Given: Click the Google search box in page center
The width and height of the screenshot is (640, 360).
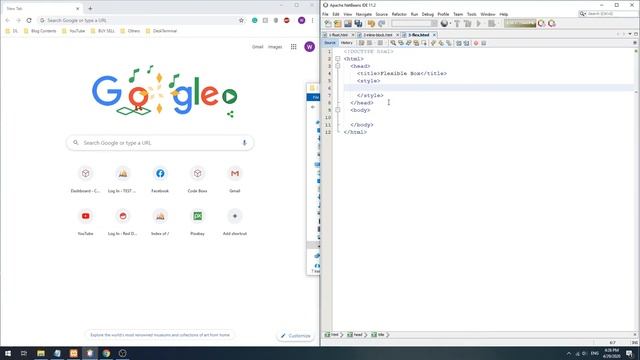Looking at the screenshot, I should tap(160, 143).
